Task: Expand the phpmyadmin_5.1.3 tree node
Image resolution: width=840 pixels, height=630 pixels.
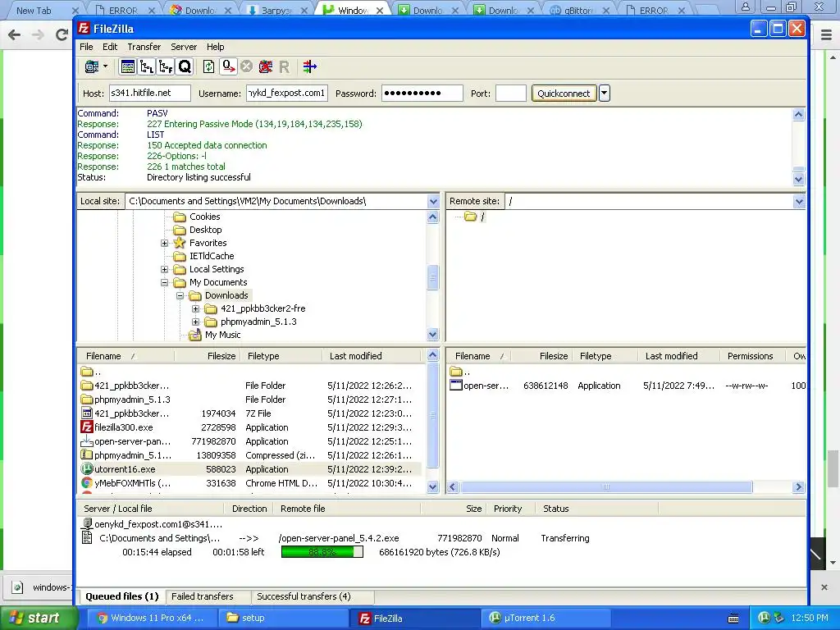Action: [x=195, y=322]
